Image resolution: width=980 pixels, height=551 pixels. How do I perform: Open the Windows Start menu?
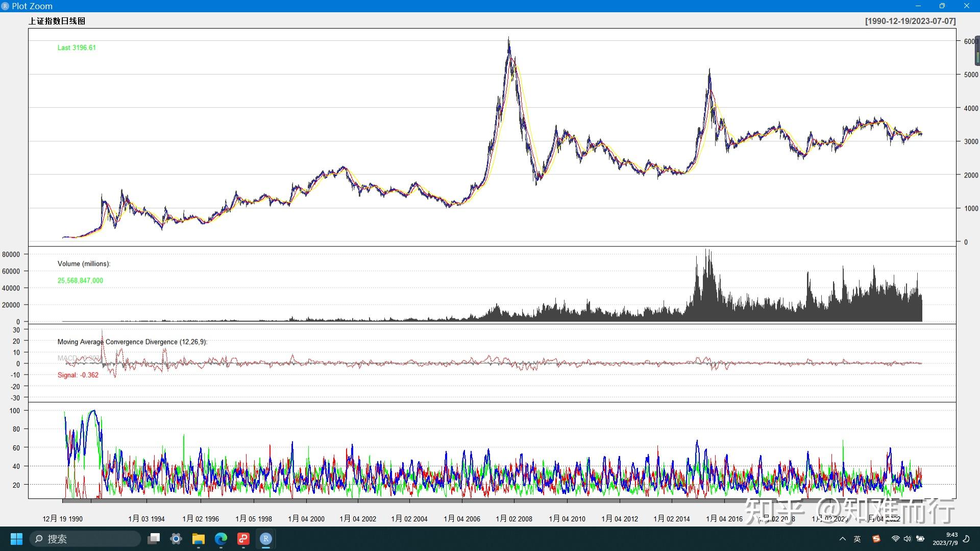coord(16,539)
